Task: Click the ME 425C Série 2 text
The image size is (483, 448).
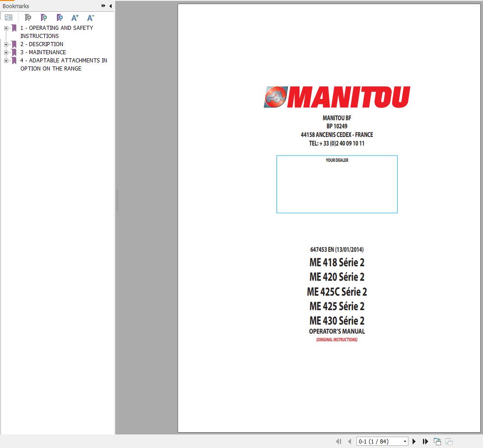Action: (x=337, y=292)
